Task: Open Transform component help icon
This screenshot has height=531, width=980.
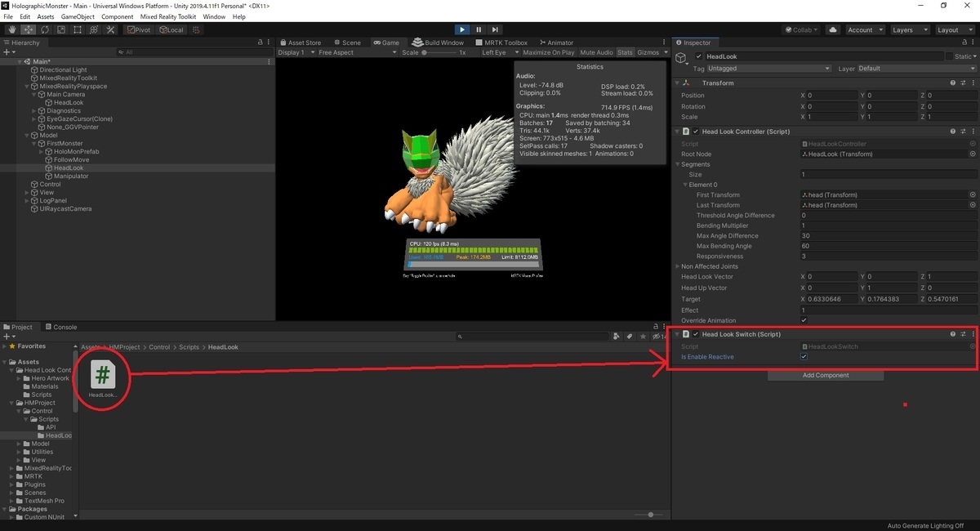Action: pyautogui.click(x=953, y=83)
